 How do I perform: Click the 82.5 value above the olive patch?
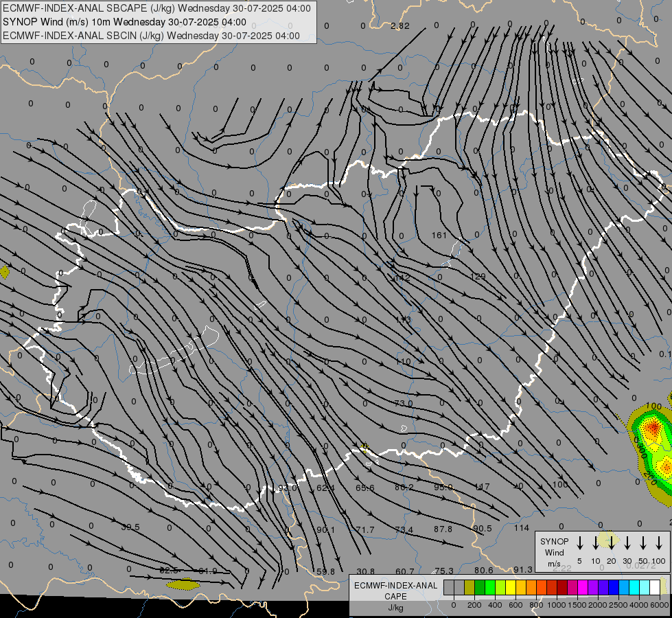[169, 571]
